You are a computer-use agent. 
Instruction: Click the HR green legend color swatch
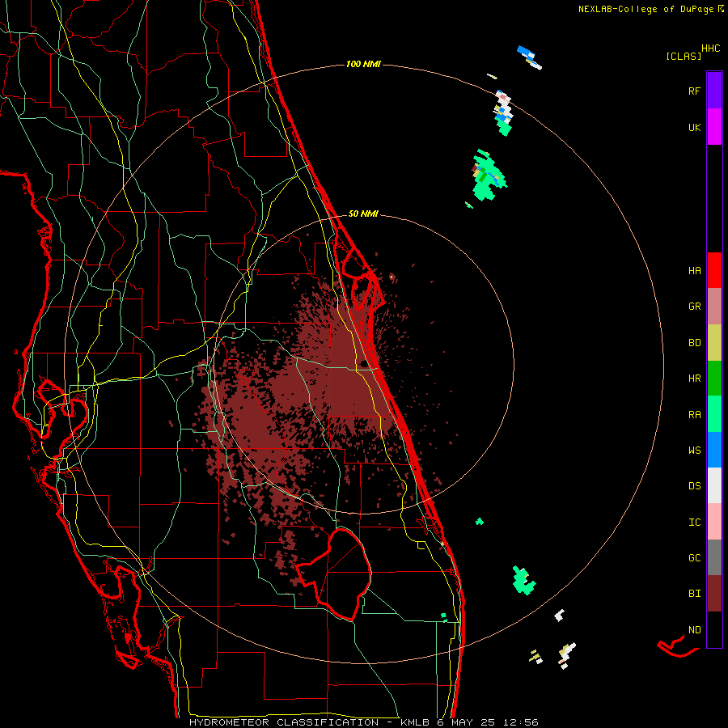(x=714, y=379)
